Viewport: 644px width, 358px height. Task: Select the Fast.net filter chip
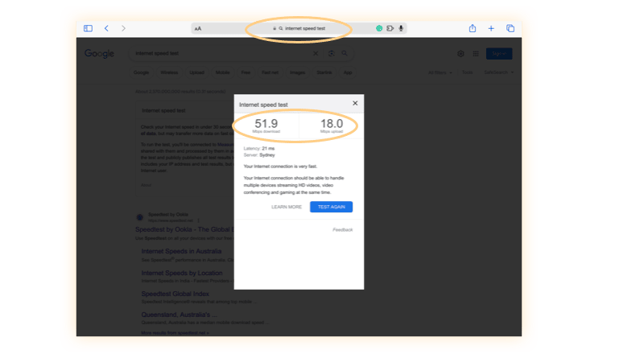click(270, 72)
